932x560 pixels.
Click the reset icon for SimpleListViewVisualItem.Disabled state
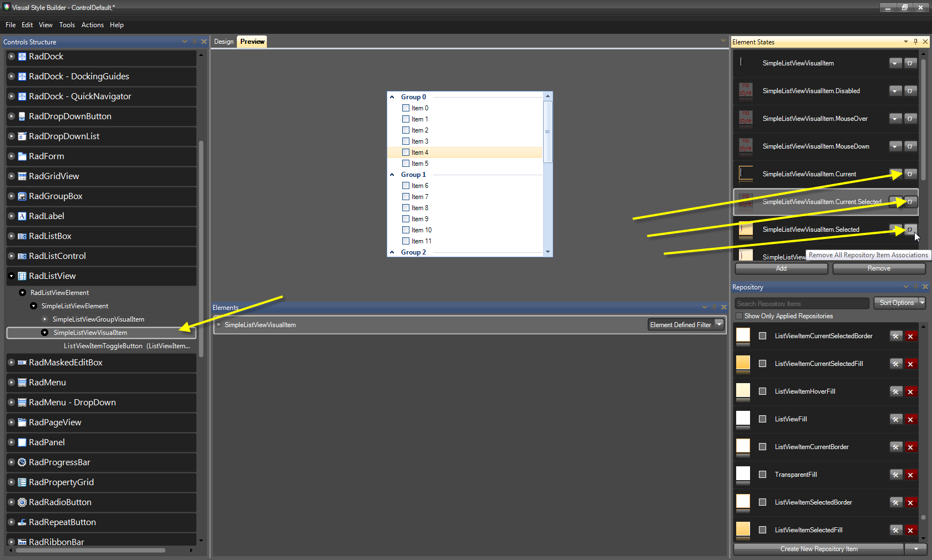click(x=910, y=91)
